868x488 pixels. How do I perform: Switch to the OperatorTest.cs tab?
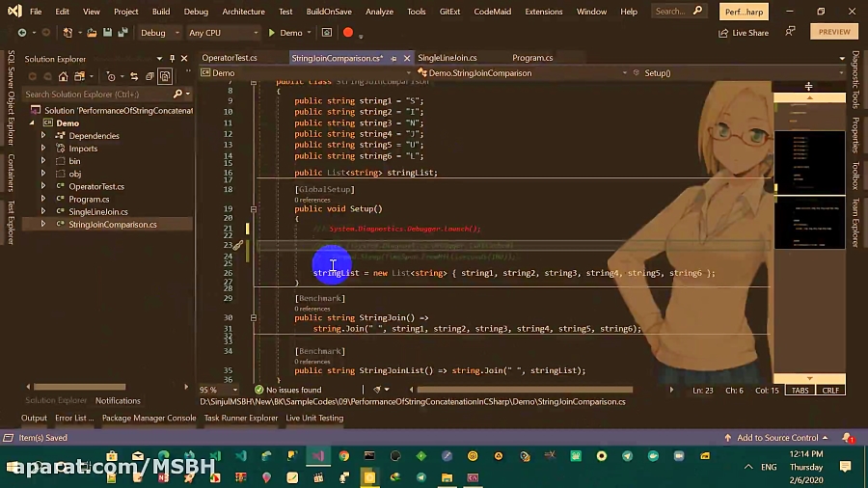point(230,58)
